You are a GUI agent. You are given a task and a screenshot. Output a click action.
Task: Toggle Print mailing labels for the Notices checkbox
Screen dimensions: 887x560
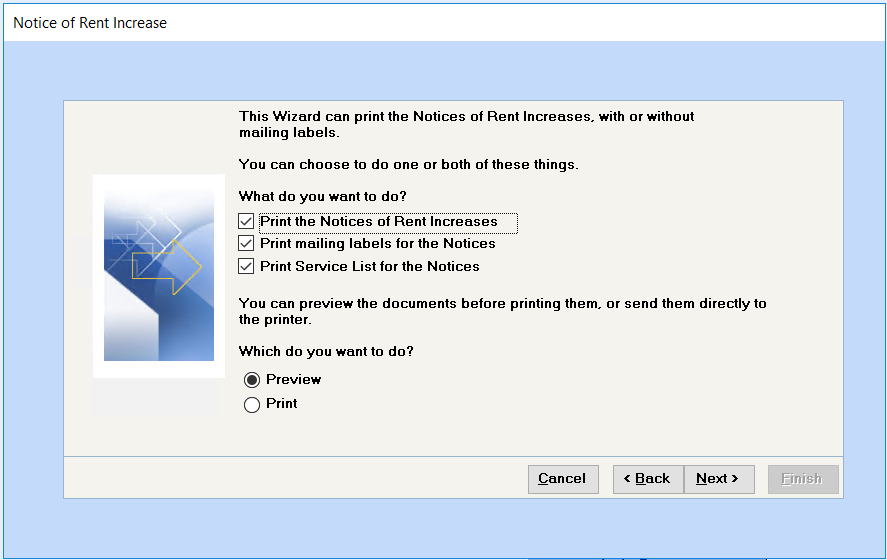246,243
